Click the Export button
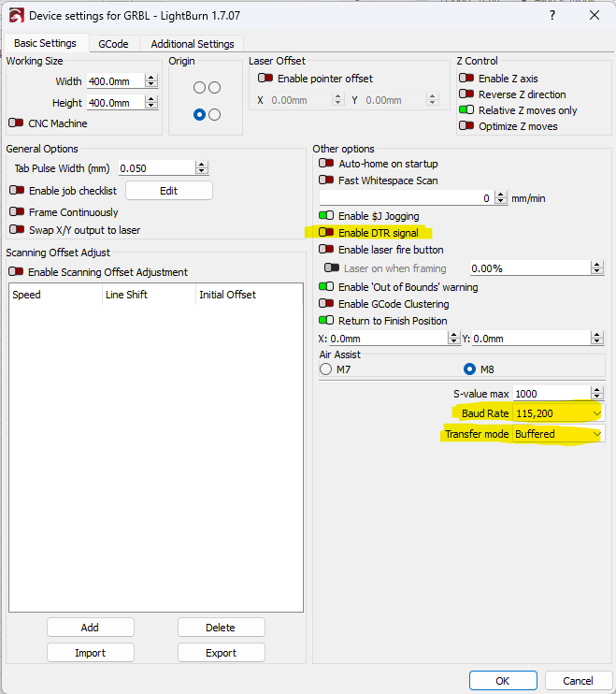The height and width of the screenshot is (694, 616). [x=222, y=653]
